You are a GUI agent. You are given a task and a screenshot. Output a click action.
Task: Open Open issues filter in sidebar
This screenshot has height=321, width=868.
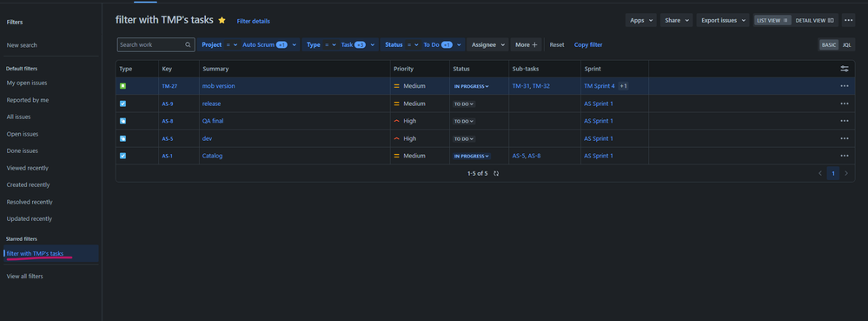[23, 134]
